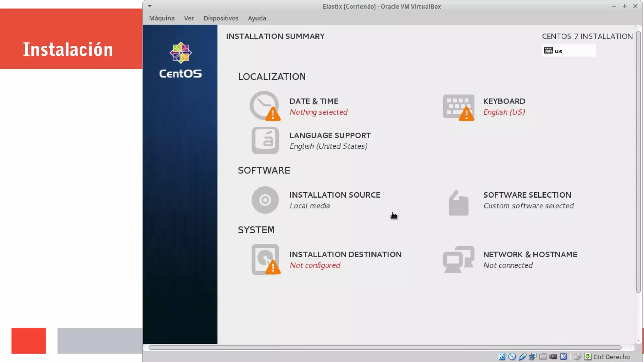This screenshot has width=644, height=362.
Task: Click the mouse integration status icon
Action: pos(577,356)
